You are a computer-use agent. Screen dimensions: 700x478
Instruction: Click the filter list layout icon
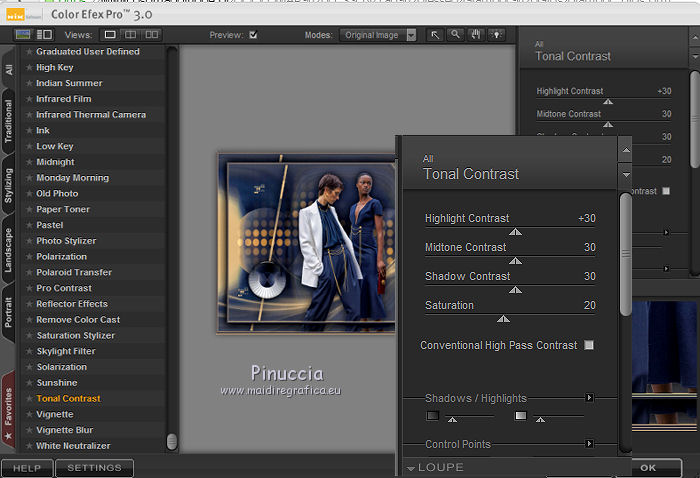click(x=44, y=34)
